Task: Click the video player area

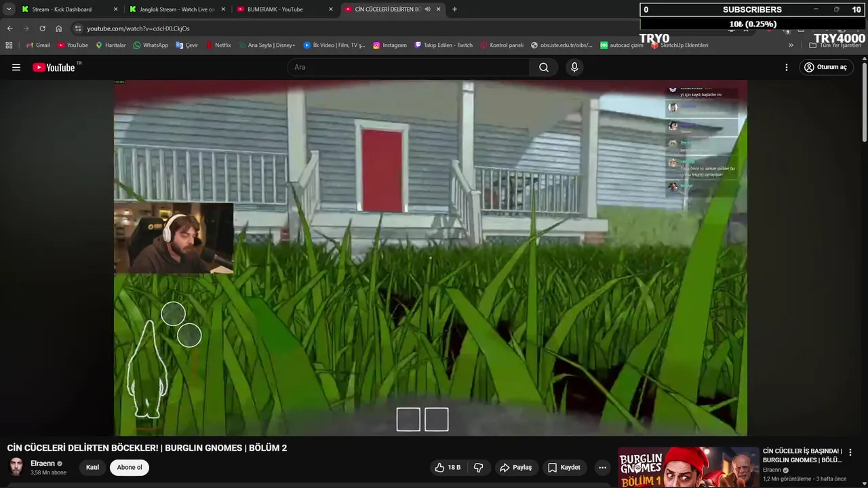Action: pos(431,258)
